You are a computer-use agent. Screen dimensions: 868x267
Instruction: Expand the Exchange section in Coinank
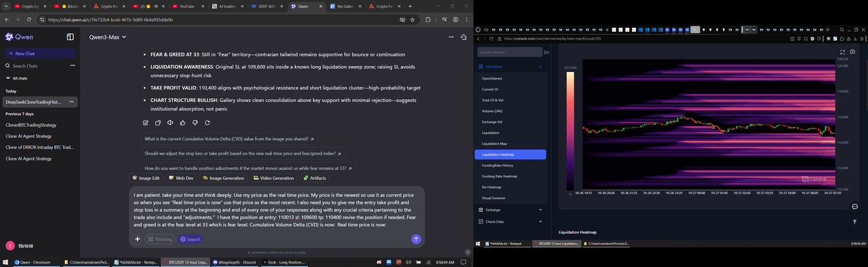coord(540,210)
